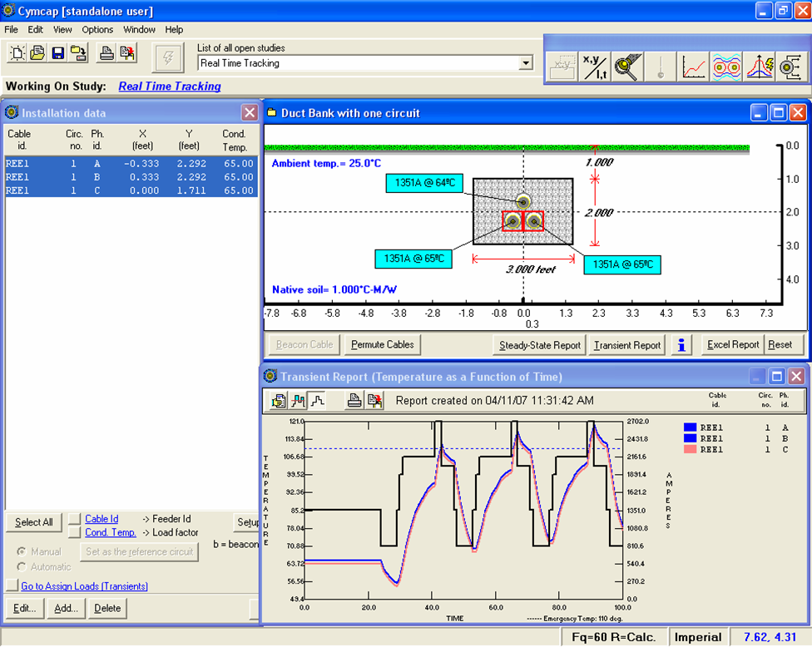
Task: Expand the List of all open studies dropdown
Action: tap(525, 63)
